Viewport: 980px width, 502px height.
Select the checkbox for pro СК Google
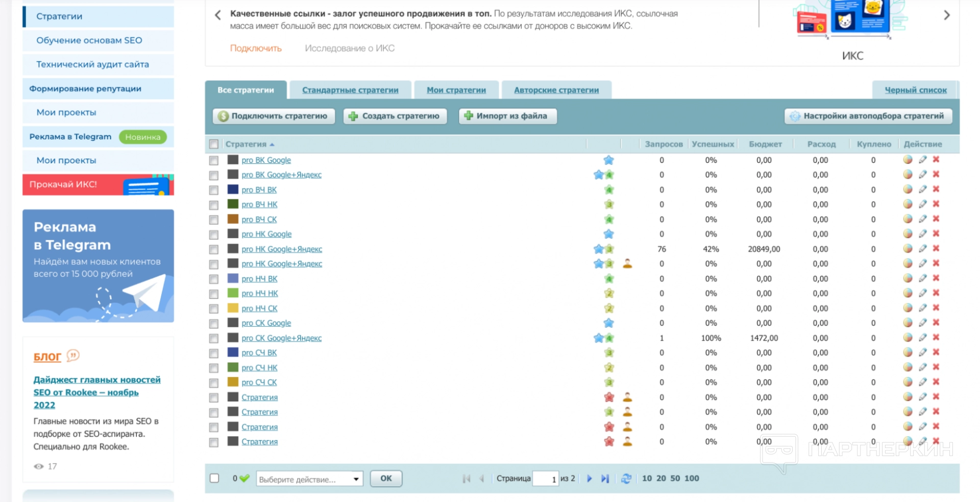coord(214,323)
